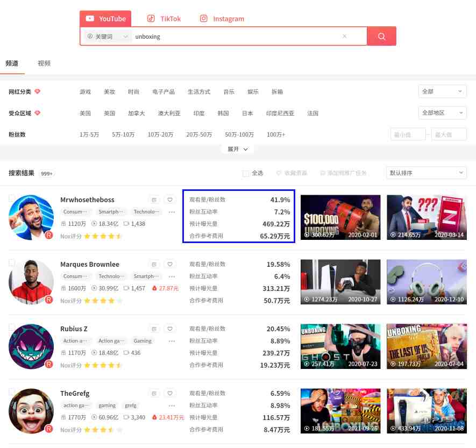Clear the unboxing search text with X
Image resolution: width=476 pixels, height=448 pixels.
344,36
